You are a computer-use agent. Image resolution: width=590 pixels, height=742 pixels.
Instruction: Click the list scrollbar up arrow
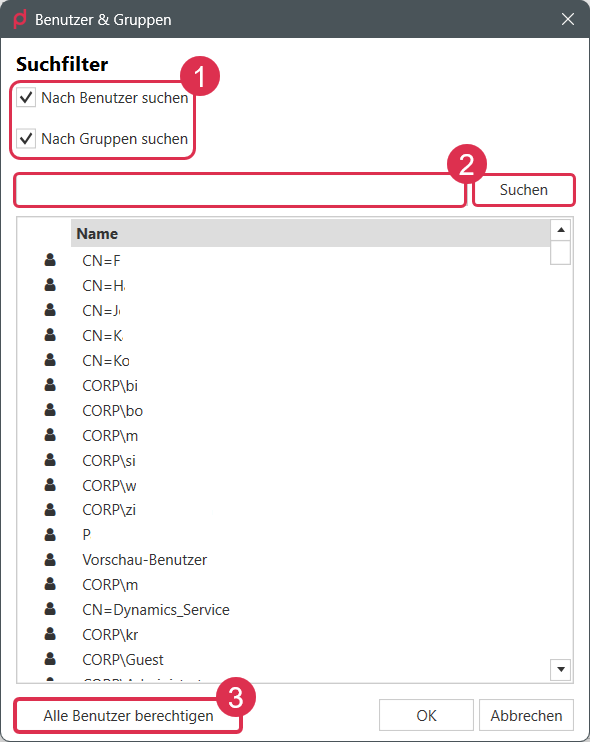tap(561, 230)
